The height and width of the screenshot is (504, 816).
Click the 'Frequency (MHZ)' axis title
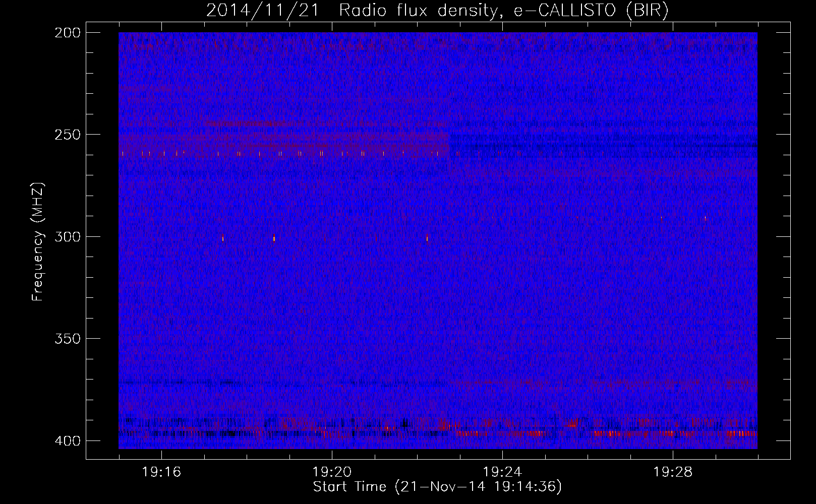[38, 242]
